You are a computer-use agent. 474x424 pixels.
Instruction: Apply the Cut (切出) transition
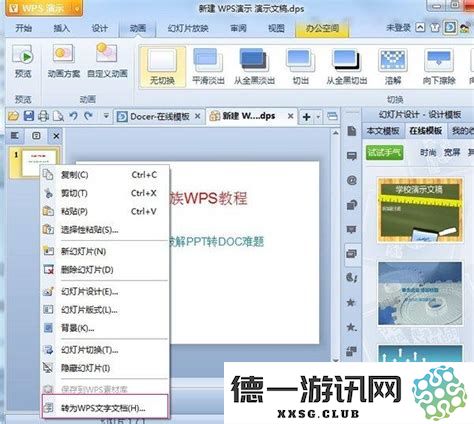tap(300, 67)
